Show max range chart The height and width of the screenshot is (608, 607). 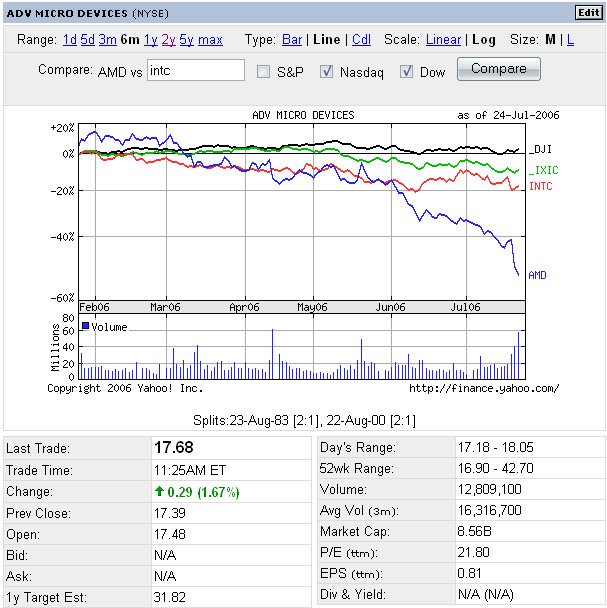[x=210, y=40]
